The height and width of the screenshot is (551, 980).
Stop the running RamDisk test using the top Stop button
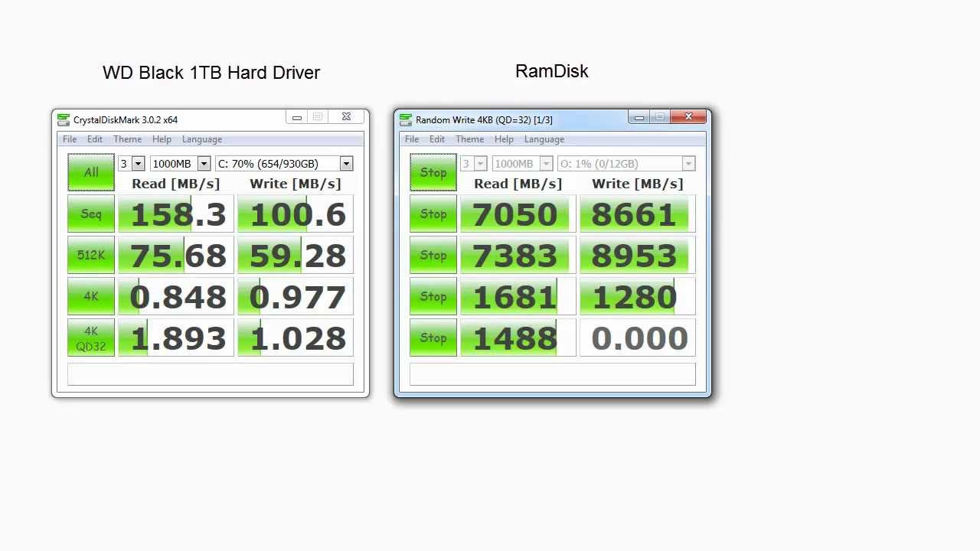pyautogui.click(x=433, y=172)
